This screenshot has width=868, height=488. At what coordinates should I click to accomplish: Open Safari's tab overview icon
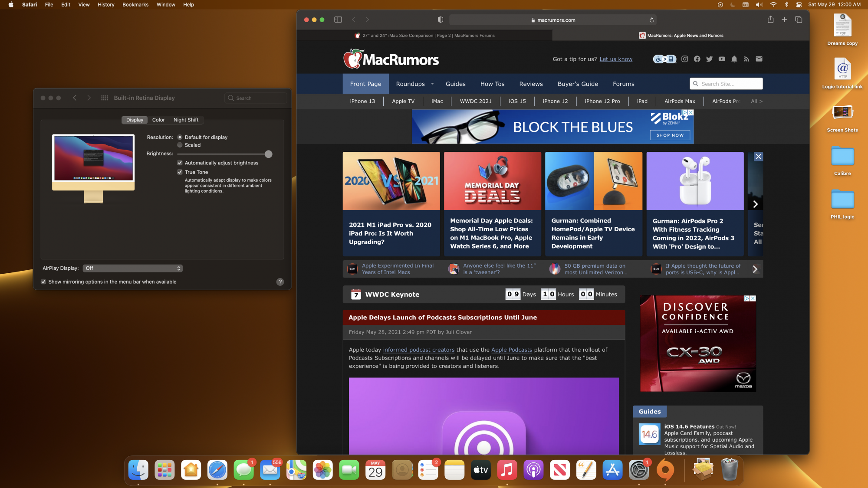pyautogui.click(x=799, y=20)
